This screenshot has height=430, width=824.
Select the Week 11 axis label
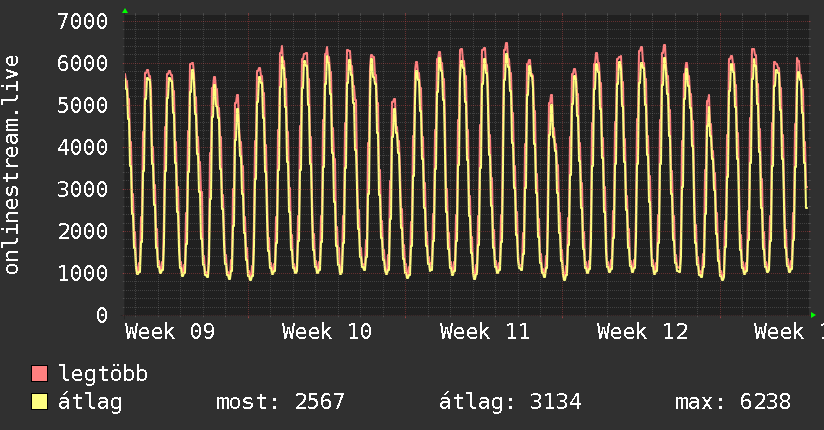click(485, 332)
